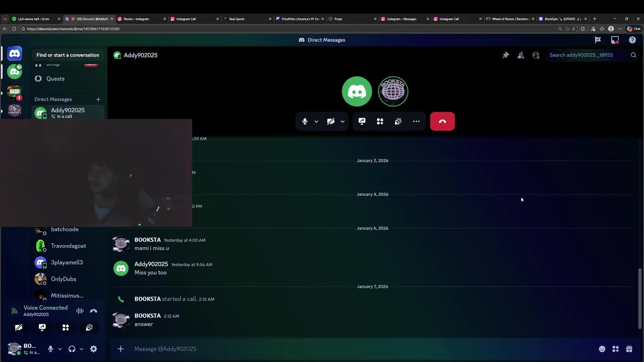The height and width of the screenshot is (362, 644).
Task: Switch to Stories • Instagram tab
Action: point(140,19)
